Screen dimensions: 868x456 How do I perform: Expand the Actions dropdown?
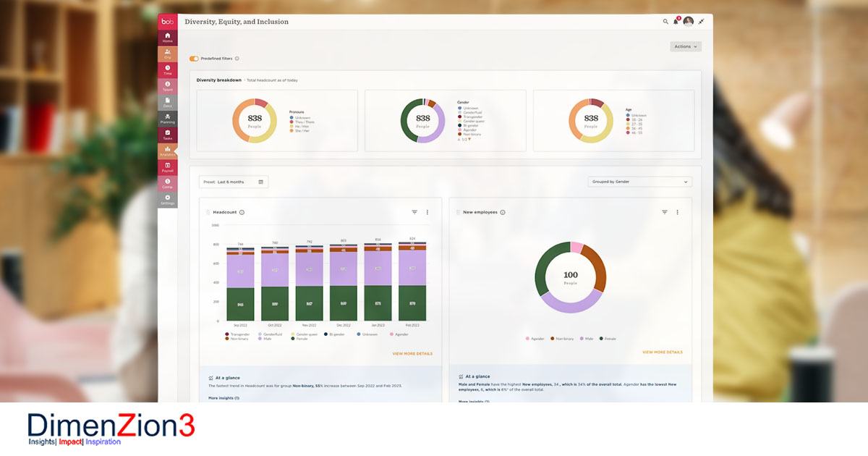click(685, 46)
